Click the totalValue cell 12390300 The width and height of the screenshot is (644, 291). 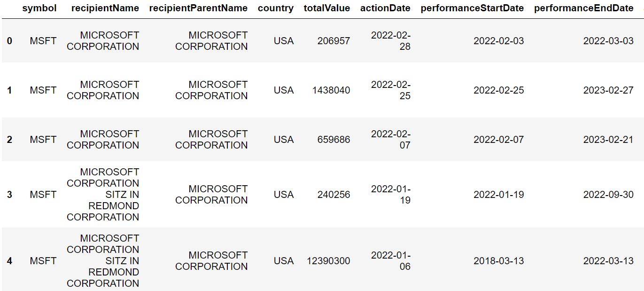328,261
